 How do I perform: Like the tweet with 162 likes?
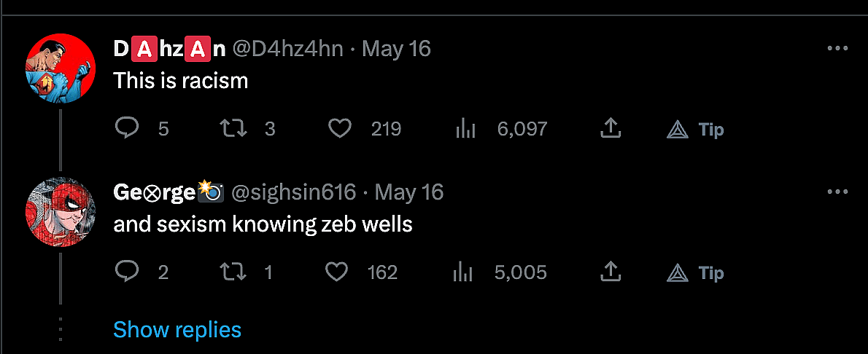coord(336,272)
